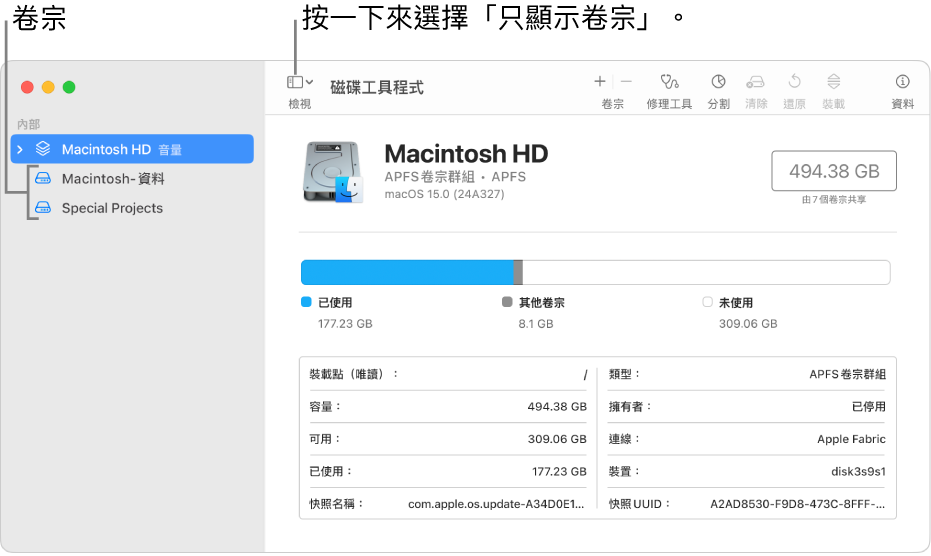The height and width of the screenshot is (556, 931).
Task: Click the Macintosh HD large heading
Action: pyautogui.click(x=466, y=154)
